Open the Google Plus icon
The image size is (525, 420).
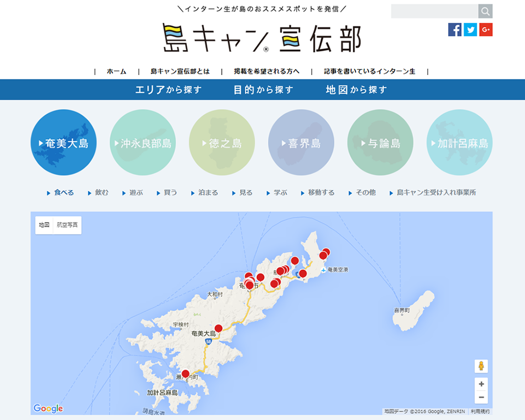coord(486,30)
